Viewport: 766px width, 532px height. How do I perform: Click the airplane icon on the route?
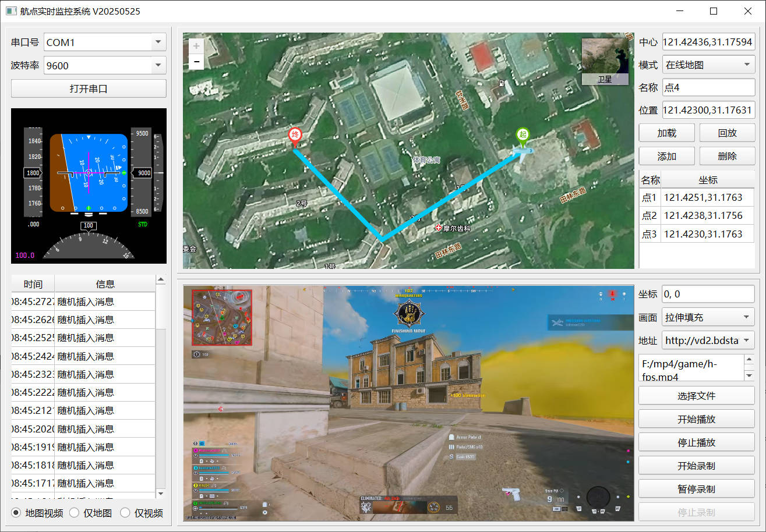click(x=523, y=152)
